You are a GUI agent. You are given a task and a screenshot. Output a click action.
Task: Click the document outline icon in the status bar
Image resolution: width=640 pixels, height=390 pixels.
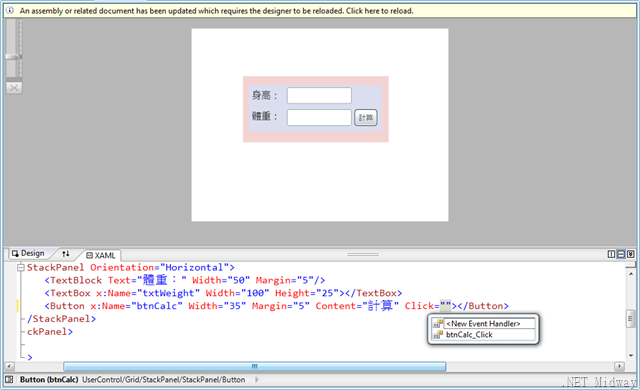pos(9,379)
